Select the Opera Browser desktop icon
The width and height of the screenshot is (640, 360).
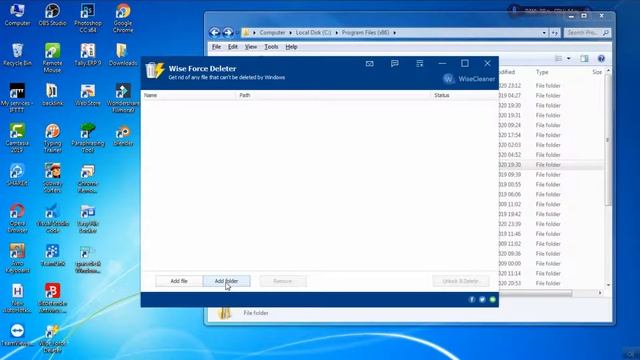[x=17, y=219]
